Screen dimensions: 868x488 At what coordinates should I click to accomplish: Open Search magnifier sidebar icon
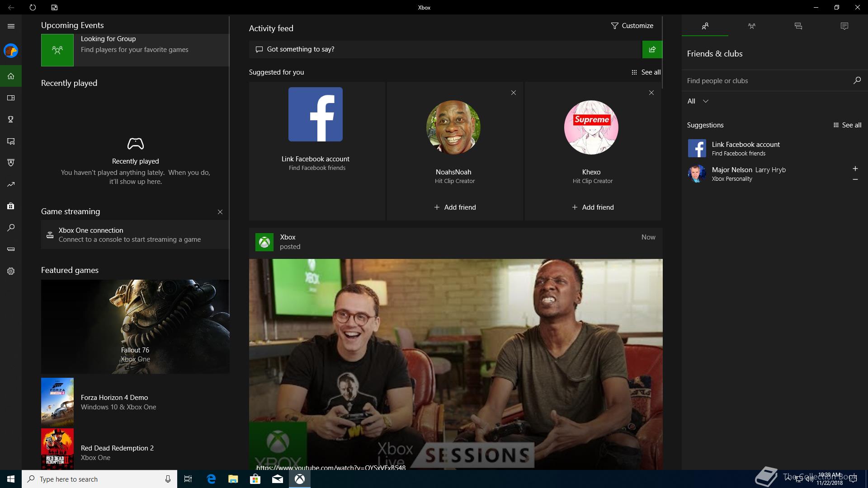click(11, 228)
